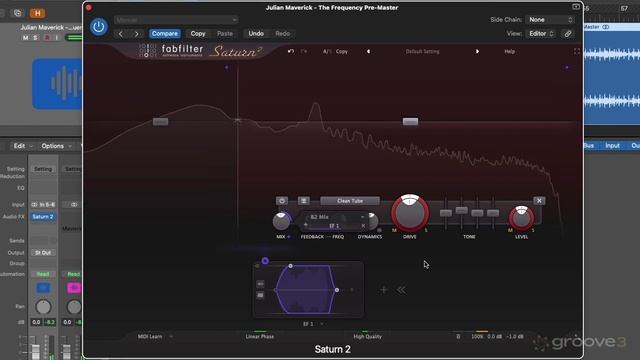The height and width of the screenshot is (360, 640).
Task: Open the EF 1 name dropdown arrow
Action: 322,324
